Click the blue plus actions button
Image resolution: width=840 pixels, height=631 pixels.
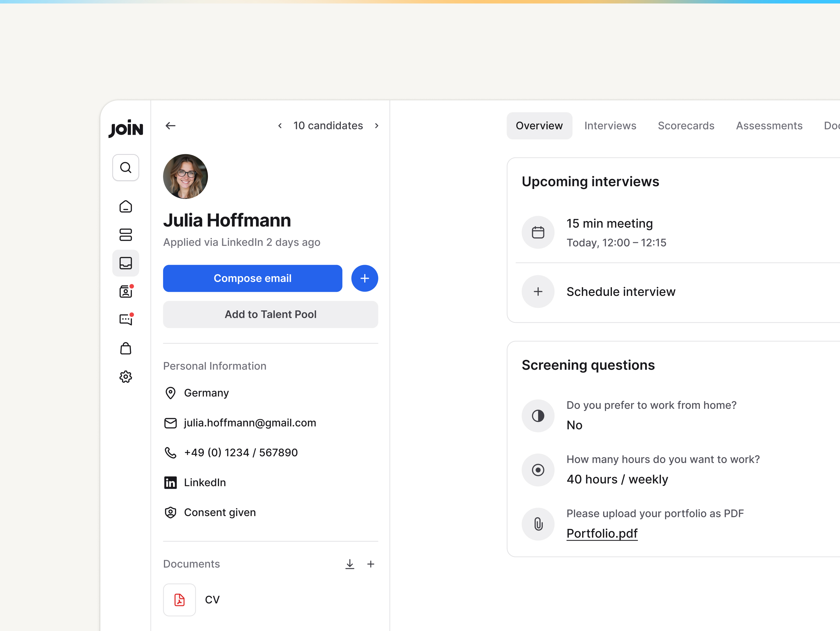pos(364,278)
